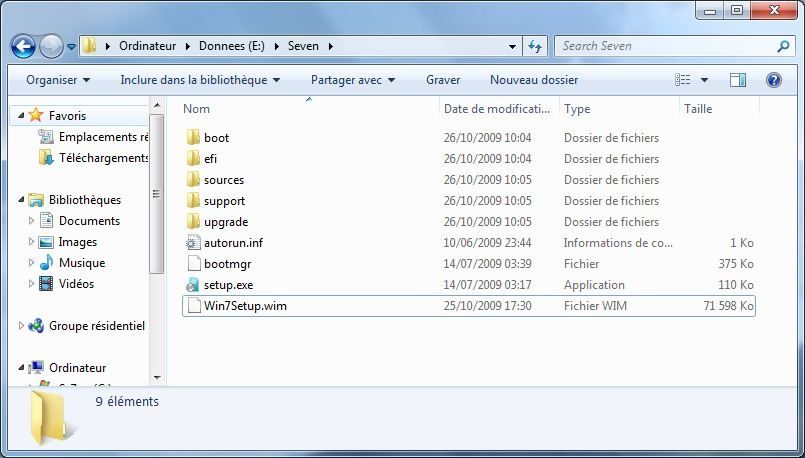Click the 375 Ko size cell
This screenshot has height=458, width=805.
[736, 264]
